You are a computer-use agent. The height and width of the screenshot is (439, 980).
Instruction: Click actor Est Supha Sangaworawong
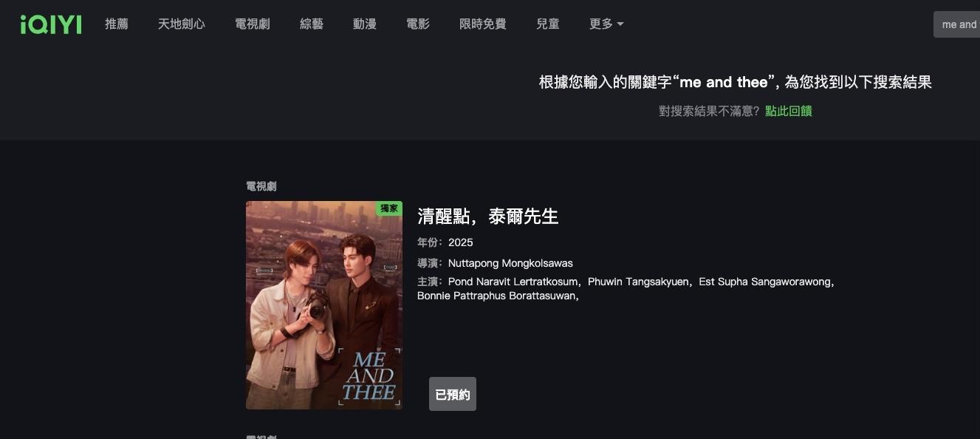tap(767, 282)
